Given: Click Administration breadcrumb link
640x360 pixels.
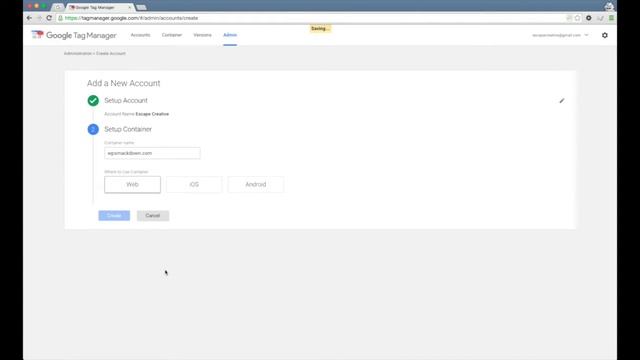Looking at the screenshot, I should [78, 53].
